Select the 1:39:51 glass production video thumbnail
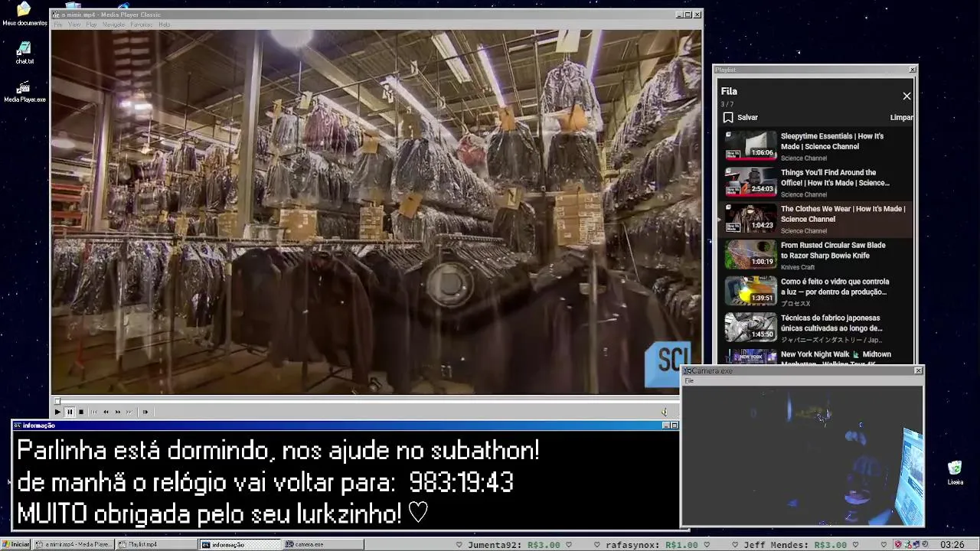This screenshot has width=980, height=551. (x=750, y=290)
